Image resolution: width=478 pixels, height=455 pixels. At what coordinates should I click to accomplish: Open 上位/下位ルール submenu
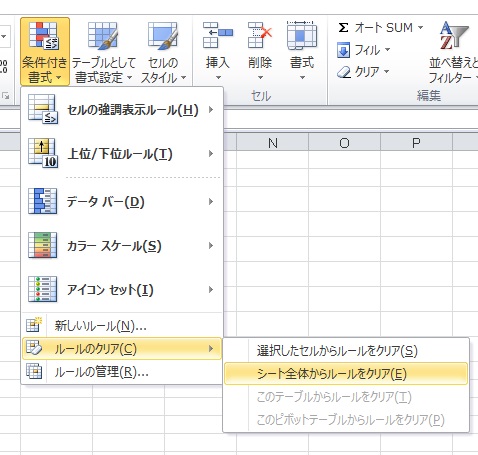click(122, 154)
